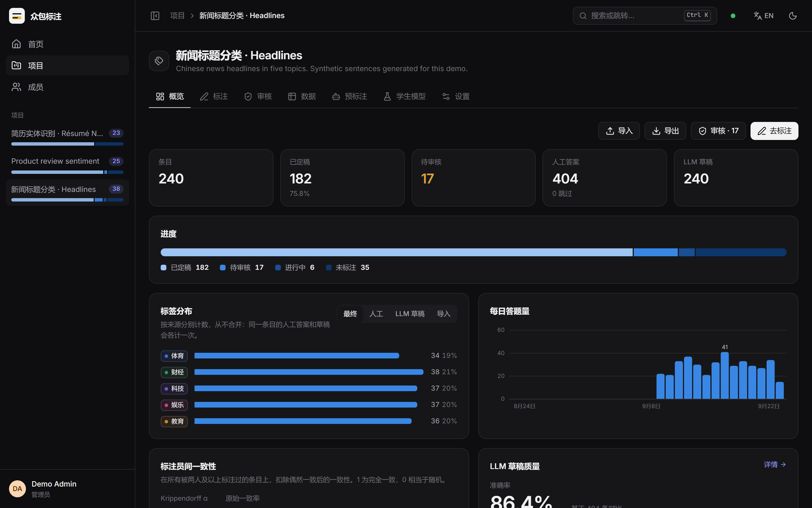
Task: Go to 首页 home in sidebar
Action: click(67, 44)
